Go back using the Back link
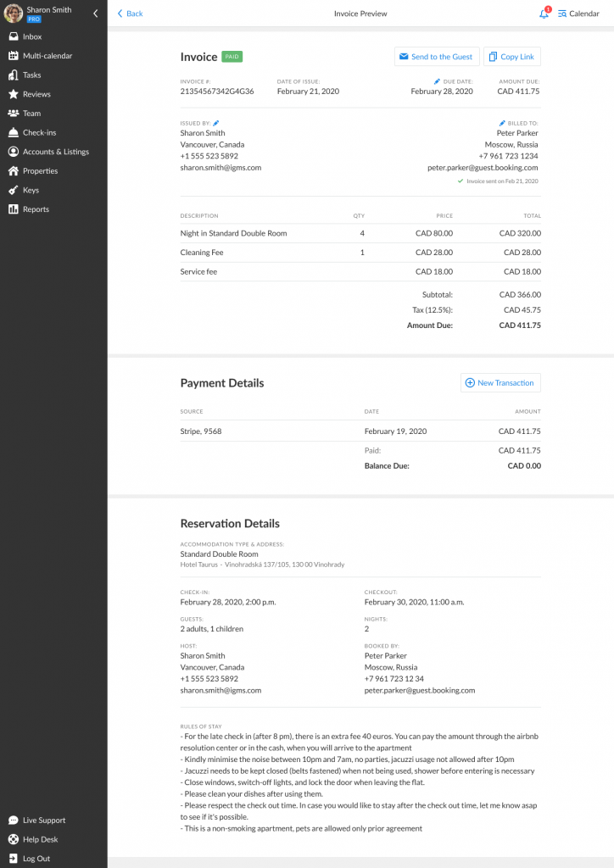This screenshot has height=868, width=614. coord(130,14)
